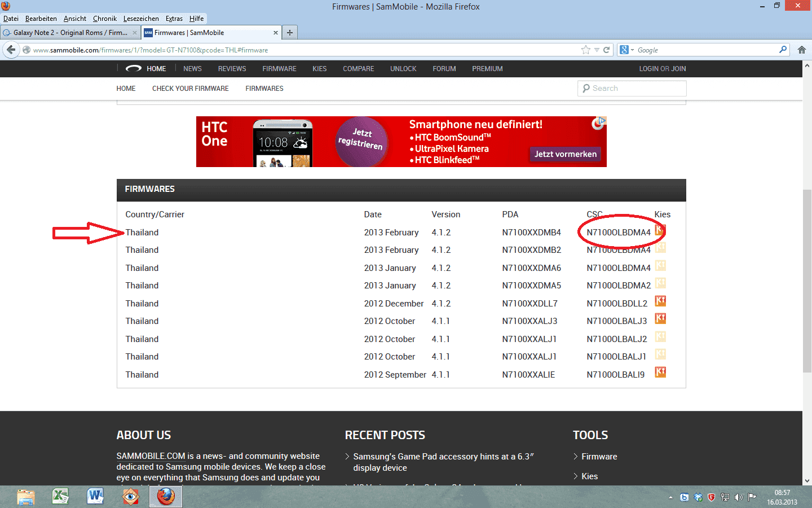
Task: Open the eye-icon app in taskbar
Action: [x=131, y=497]
